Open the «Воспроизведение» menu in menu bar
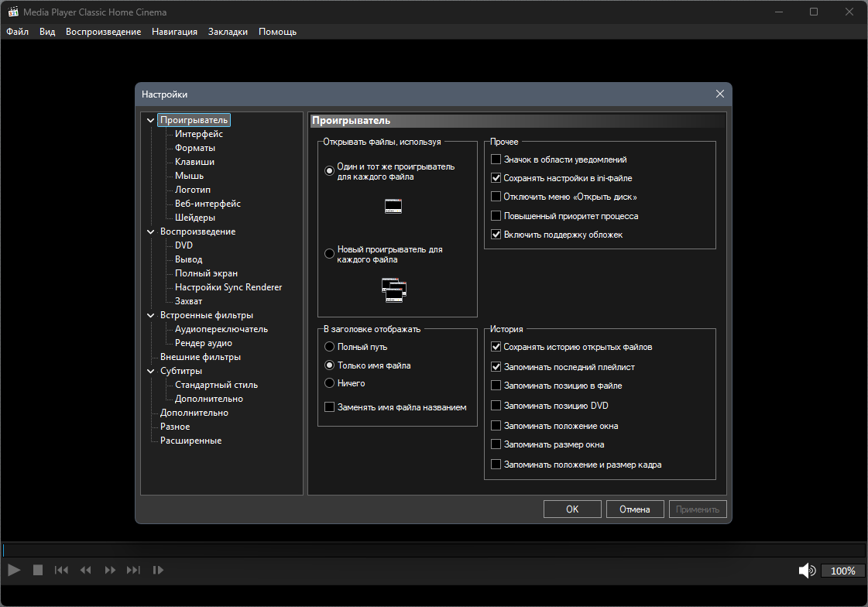This screenshot has height=607, width=868. pyautogui.click(x=104, y=32)
